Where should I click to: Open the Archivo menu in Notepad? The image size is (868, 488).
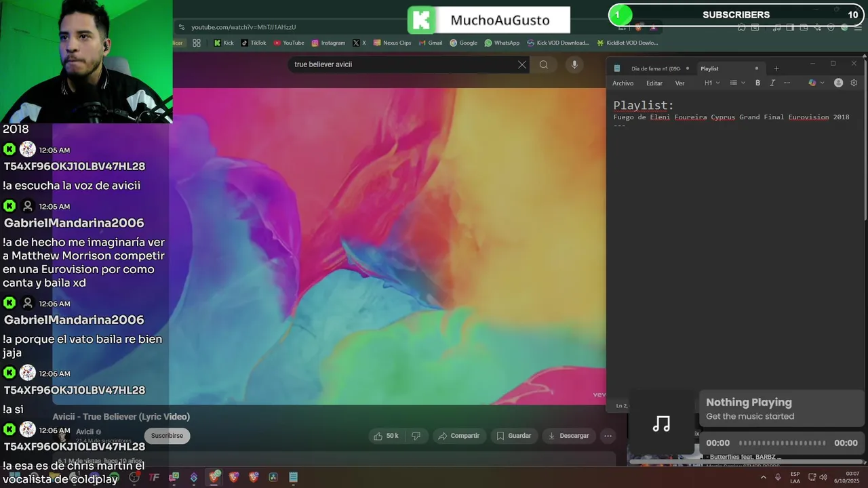coord(623,83)
